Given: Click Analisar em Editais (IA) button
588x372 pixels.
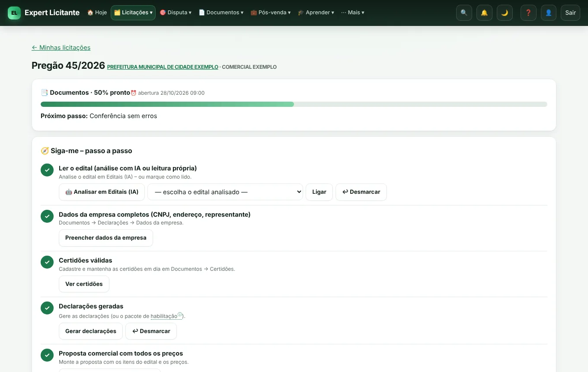Looking at the screenshot, I should point(102,192).
